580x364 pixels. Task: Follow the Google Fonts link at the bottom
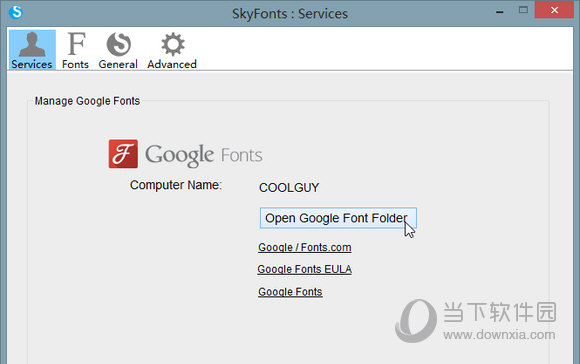coord(290,292)
